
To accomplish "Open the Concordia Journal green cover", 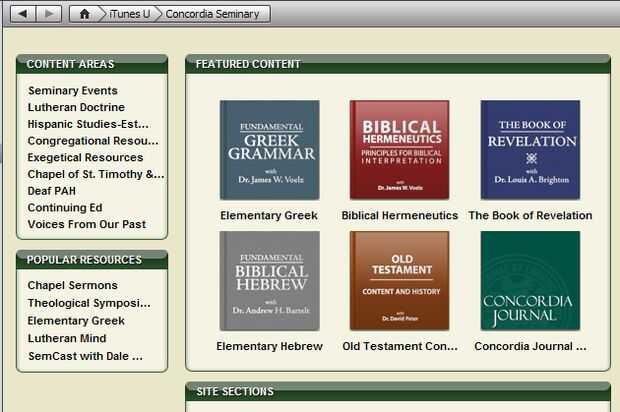I will (530, 281).
